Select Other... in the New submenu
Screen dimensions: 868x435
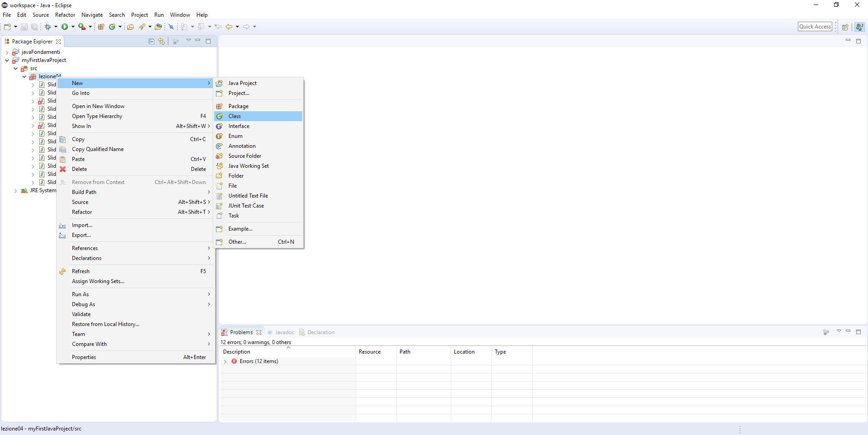click(258, 242)
